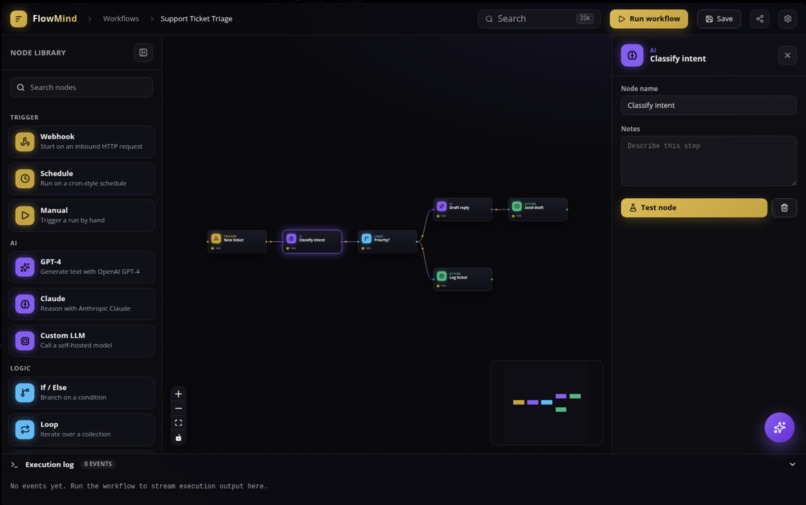
Task: Click the Execution log title
Action: pos(49,464)
